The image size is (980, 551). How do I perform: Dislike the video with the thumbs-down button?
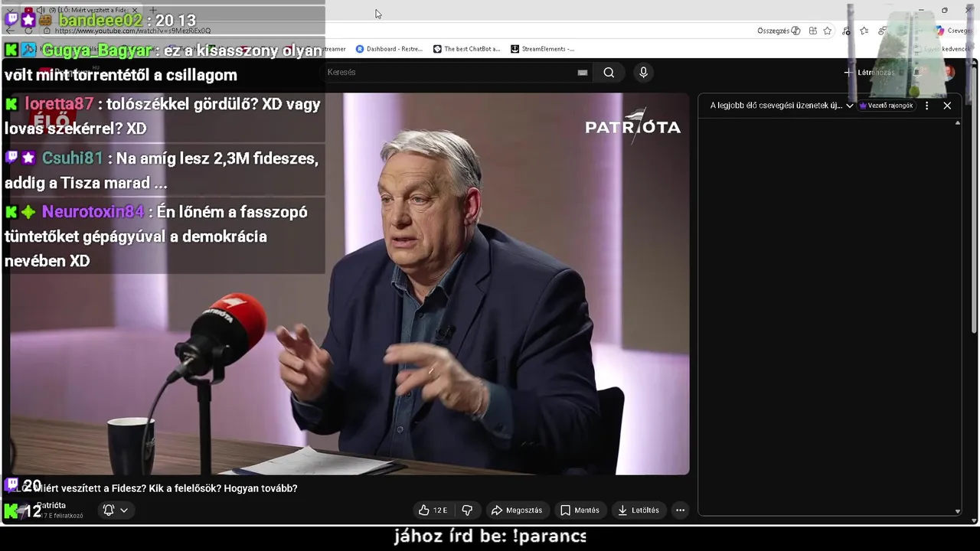pyautogui.click(x=468, y=510)
